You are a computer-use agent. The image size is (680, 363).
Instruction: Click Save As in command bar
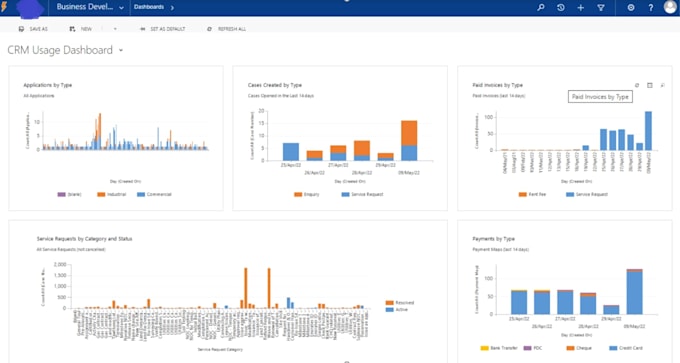[x=33, y=29]
